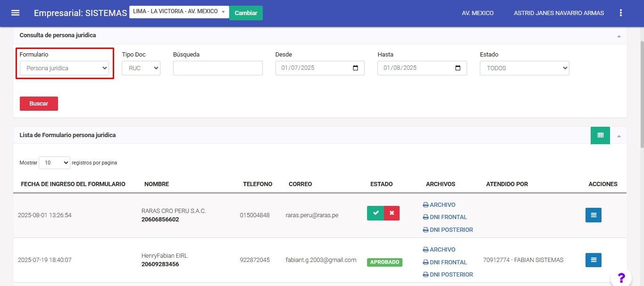Open the three-dot options menu

coord(620,13)
